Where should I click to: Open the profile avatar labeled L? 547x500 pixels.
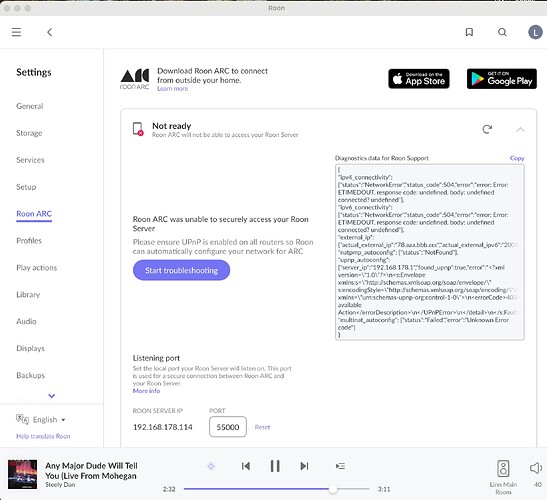point(535,32)
